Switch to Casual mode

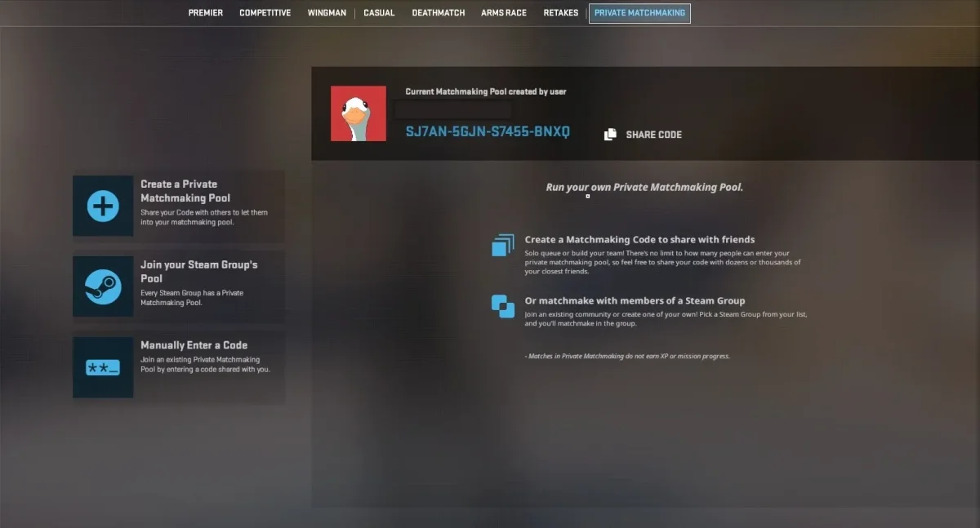[x=378, y=12]
